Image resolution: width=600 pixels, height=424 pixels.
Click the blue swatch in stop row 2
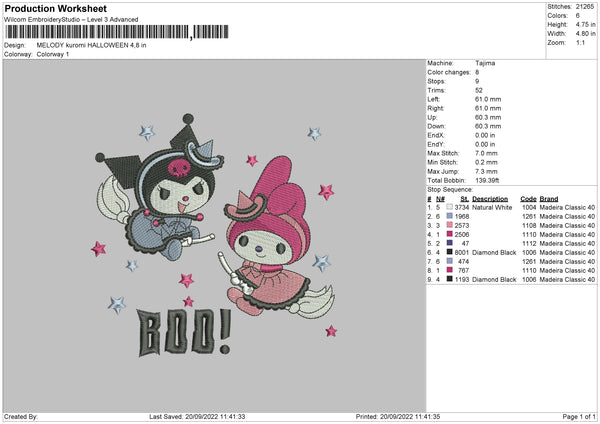450,216
